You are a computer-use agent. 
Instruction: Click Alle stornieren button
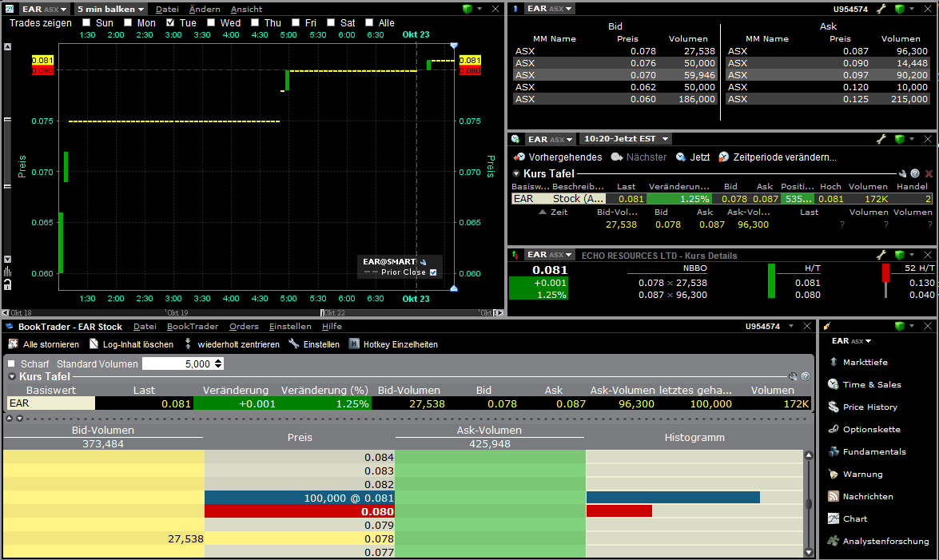(44, 344)
